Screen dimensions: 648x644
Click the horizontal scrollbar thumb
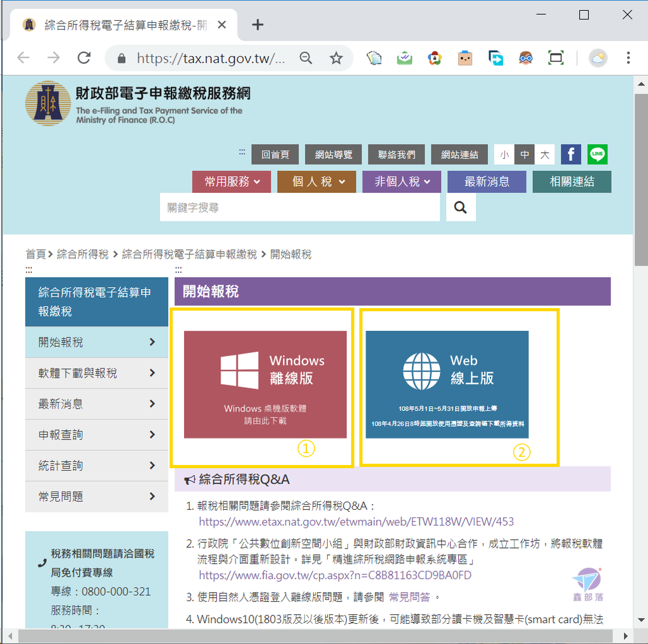point(315,636)
